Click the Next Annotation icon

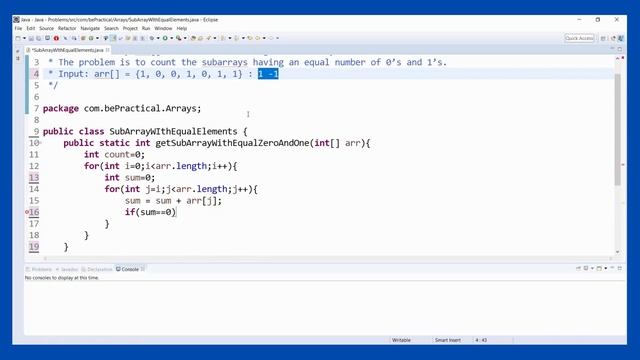[223, 38]
